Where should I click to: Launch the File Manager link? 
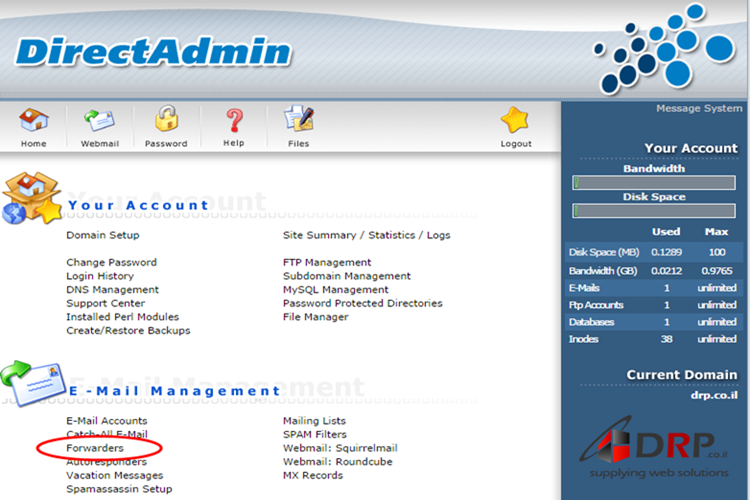[x=315, y=317]
